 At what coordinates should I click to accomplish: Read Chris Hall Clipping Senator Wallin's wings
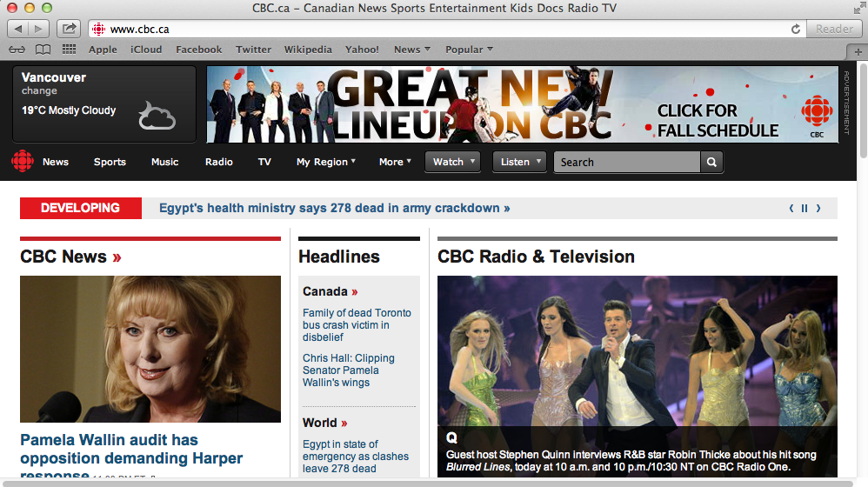(349, 370)
